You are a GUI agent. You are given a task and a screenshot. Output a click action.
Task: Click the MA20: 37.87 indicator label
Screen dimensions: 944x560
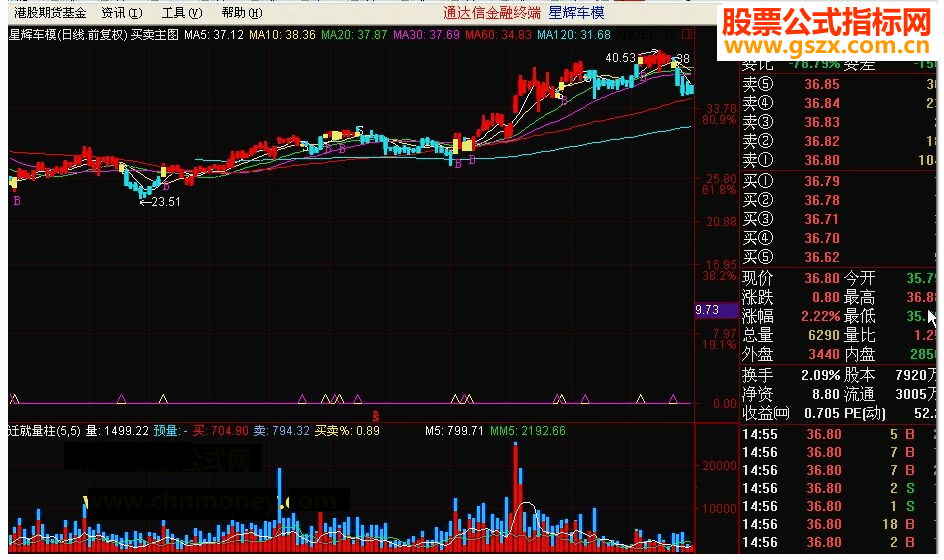click(354, 35)
